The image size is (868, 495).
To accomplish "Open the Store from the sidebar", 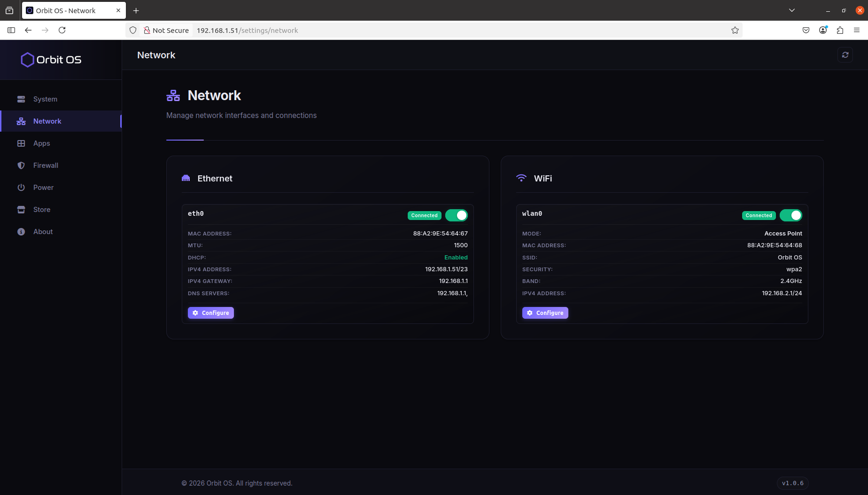I will point(42,209).
